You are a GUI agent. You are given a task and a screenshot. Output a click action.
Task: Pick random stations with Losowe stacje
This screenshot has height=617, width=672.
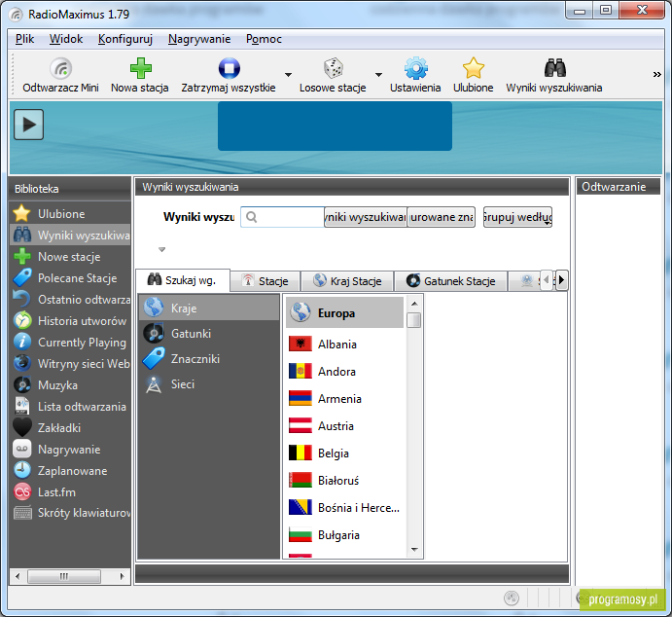333,76
